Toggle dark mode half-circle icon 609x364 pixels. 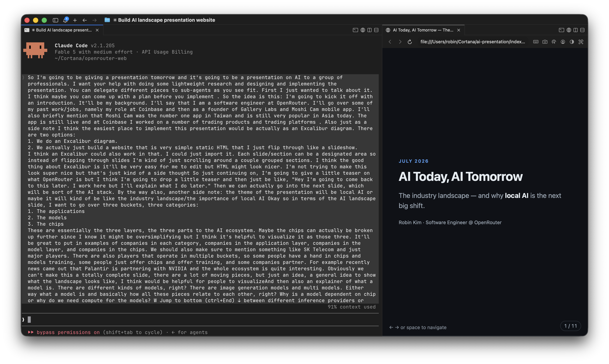tap(572, 42)
